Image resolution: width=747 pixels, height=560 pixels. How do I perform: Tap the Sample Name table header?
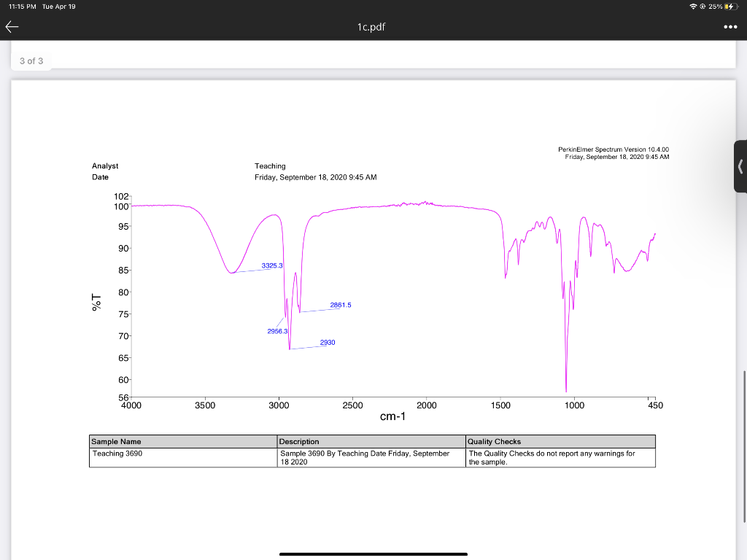click(x=183, y=441)
